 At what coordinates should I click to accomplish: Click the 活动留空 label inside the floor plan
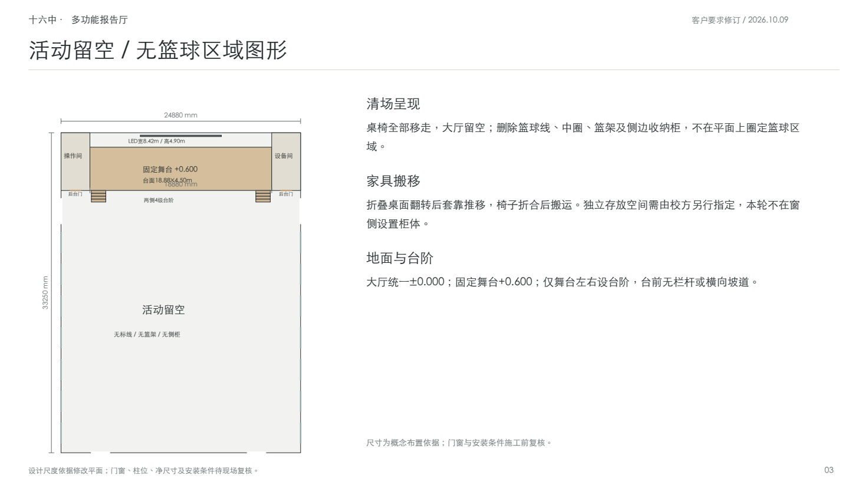(163, 310)
